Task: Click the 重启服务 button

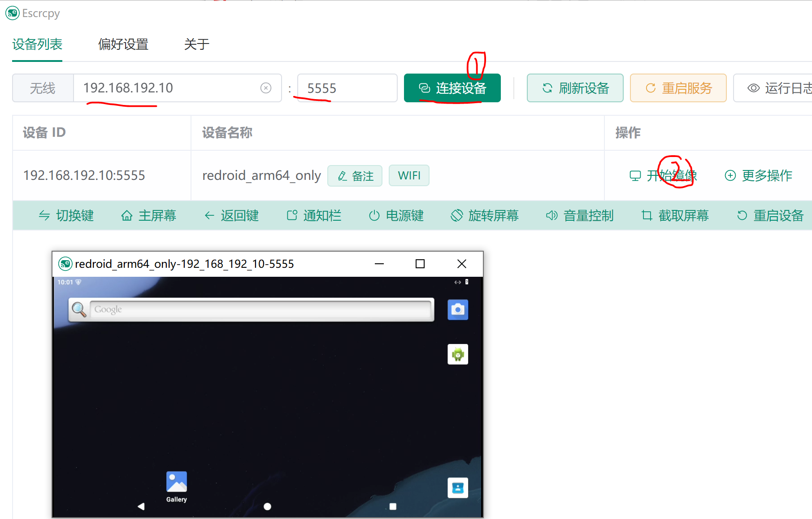Action: tap(678, 88)
